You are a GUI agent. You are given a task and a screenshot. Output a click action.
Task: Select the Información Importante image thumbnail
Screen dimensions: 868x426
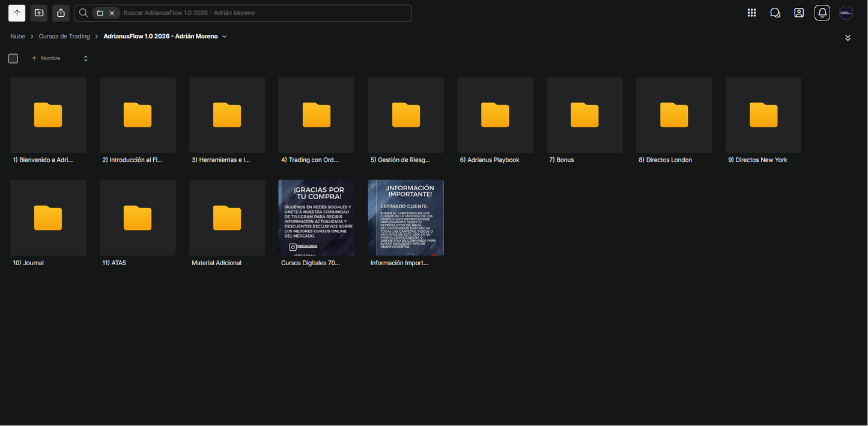click(406, 218)
